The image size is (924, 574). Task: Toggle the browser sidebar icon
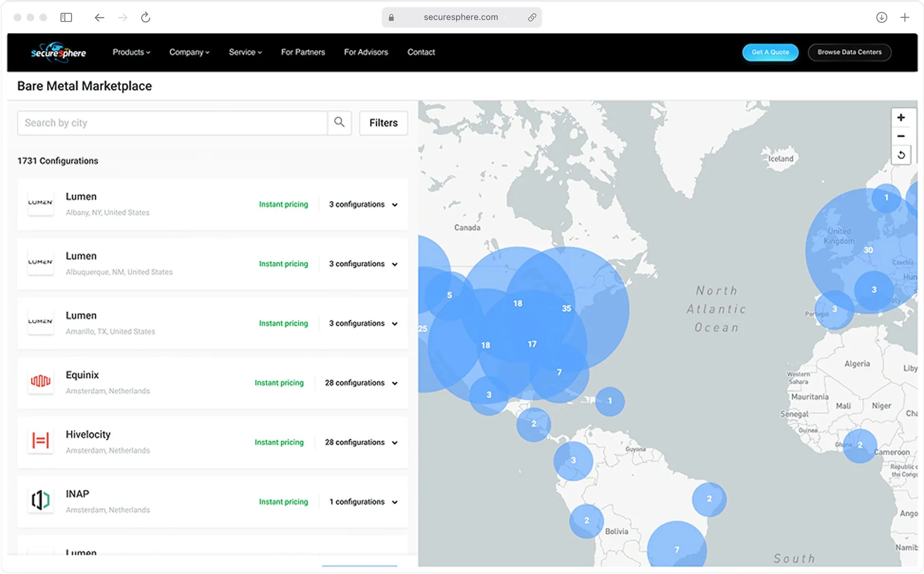click(66, 18)
